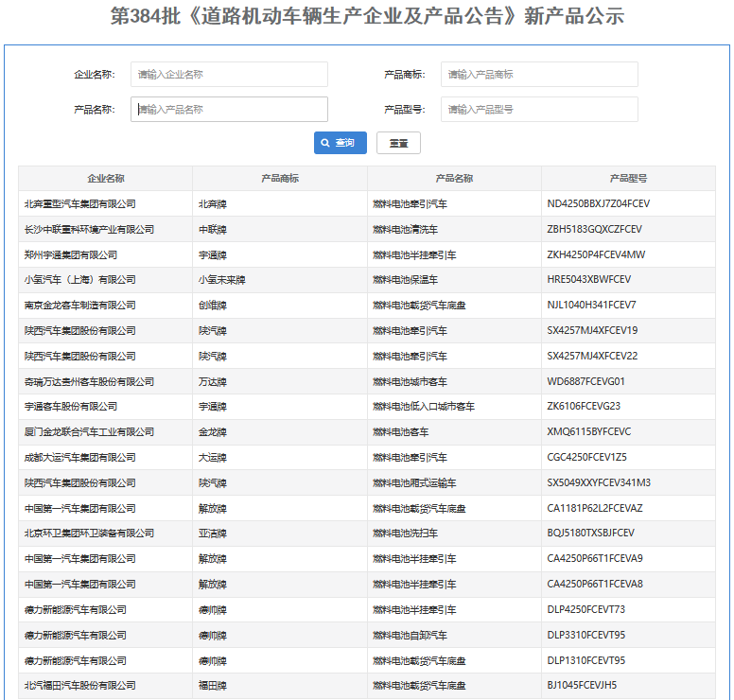This screenshot has height=700, width=734.
Task: Choose the 奇瑞万达贵州客车股份有限公司 row
Action: pyautogui.click(x=89, y=382)
